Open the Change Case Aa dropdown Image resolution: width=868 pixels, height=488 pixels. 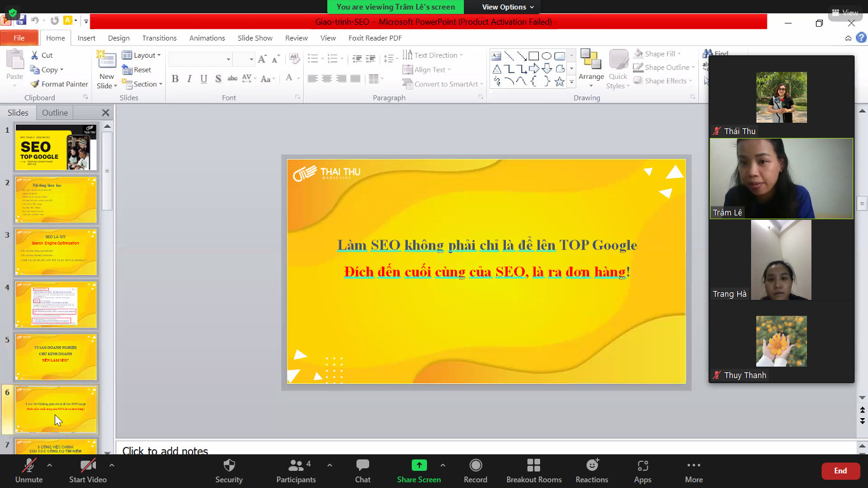268,79
